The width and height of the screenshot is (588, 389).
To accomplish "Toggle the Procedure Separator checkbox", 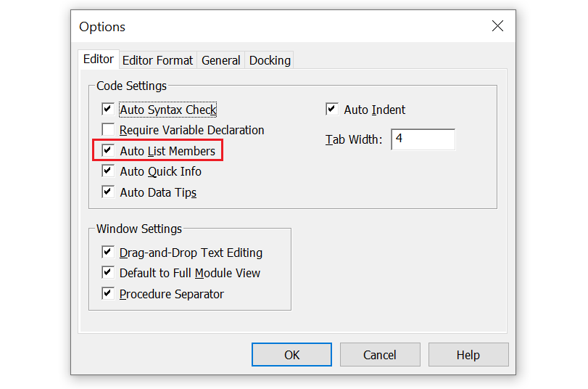I will point(108,293).
